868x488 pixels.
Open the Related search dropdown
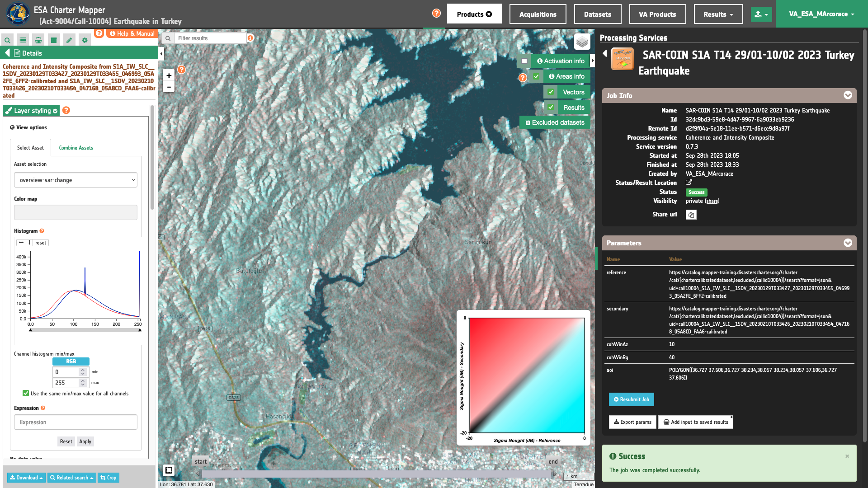pyautogui.click(x=71, y=478)
